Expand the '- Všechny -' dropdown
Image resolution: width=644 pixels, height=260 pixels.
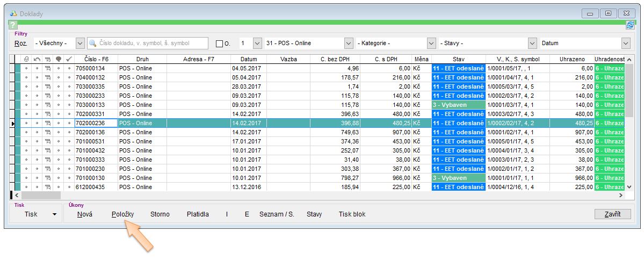(80, 44)
